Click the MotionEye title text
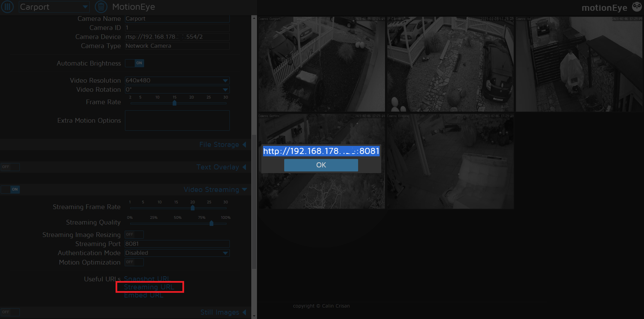This screenshot has height=319, width=644. [x=133, y=7]
